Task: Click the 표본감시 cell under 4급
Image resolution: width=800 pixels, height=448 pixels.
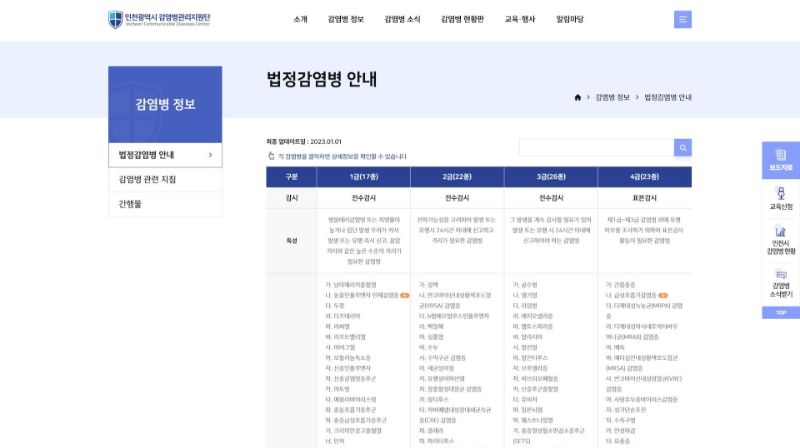Action: (x=645, y=198)
